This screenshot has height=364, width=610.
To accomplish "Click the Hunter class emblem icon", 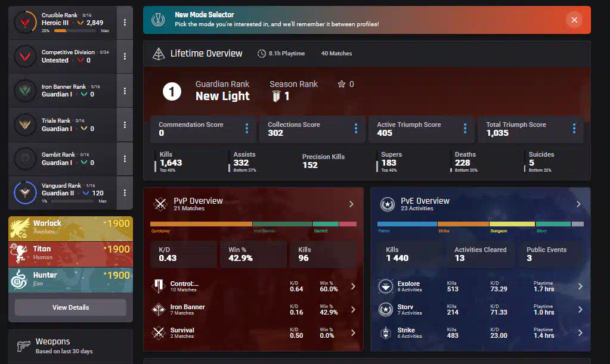I will point(18,279).
